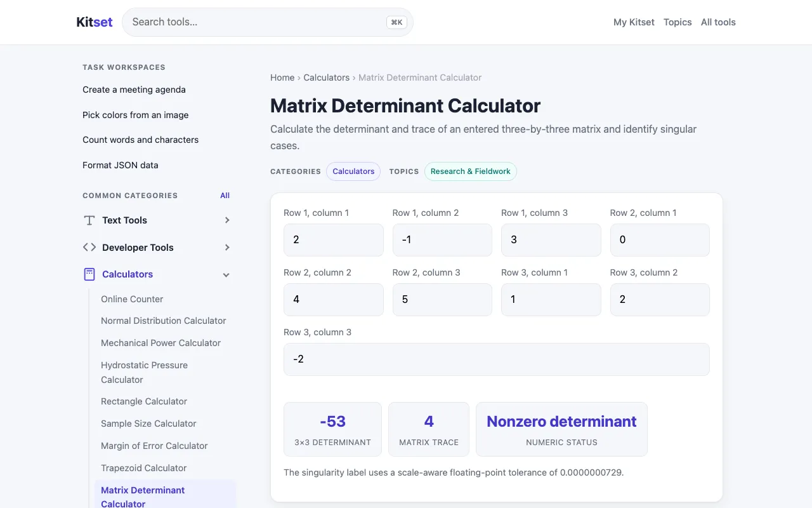The width and height of the screenshot is (812, 508).
Task: Click the Row 2, column 2 input
Action: (x=334, y=300)
